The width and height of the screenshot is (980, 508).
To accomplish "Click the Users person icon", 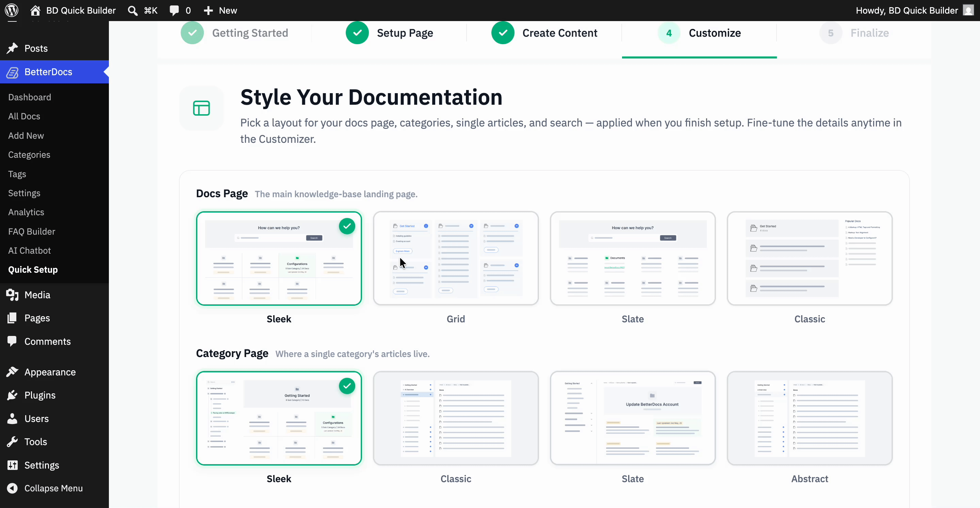I will [x=12, y=418].
